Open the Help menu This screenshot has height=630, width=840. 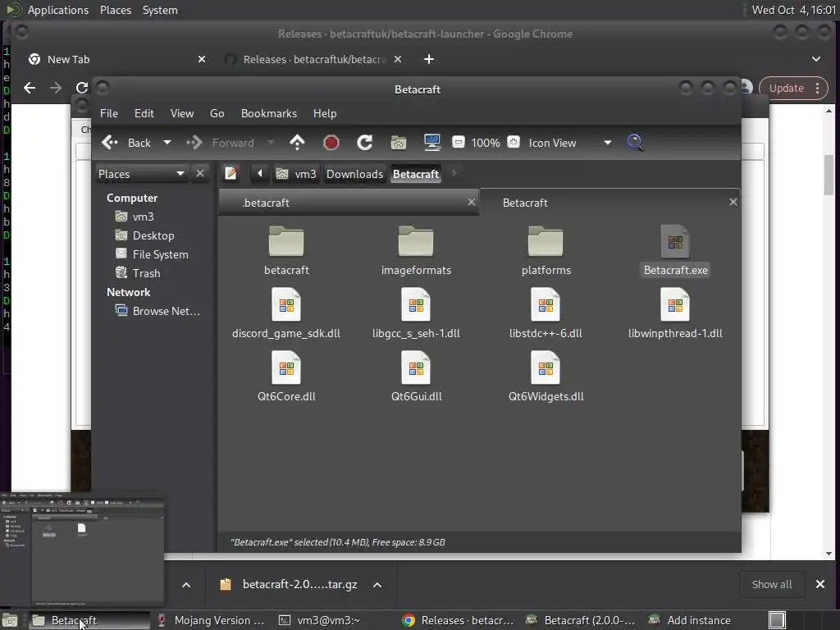(325, 113)
